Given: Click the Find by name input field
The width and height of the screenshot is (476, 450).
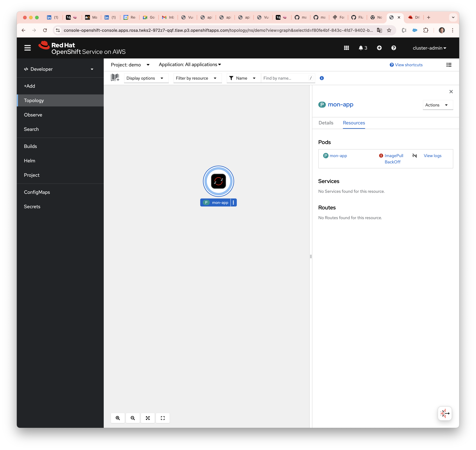Looking at the screenshot, I should tap(285, 78).
